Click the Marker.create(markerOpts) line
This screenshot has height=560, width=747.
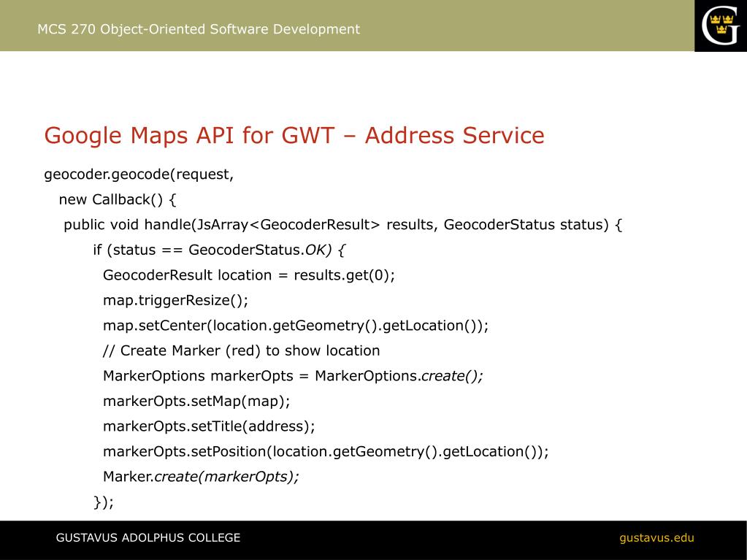(201, 477)
